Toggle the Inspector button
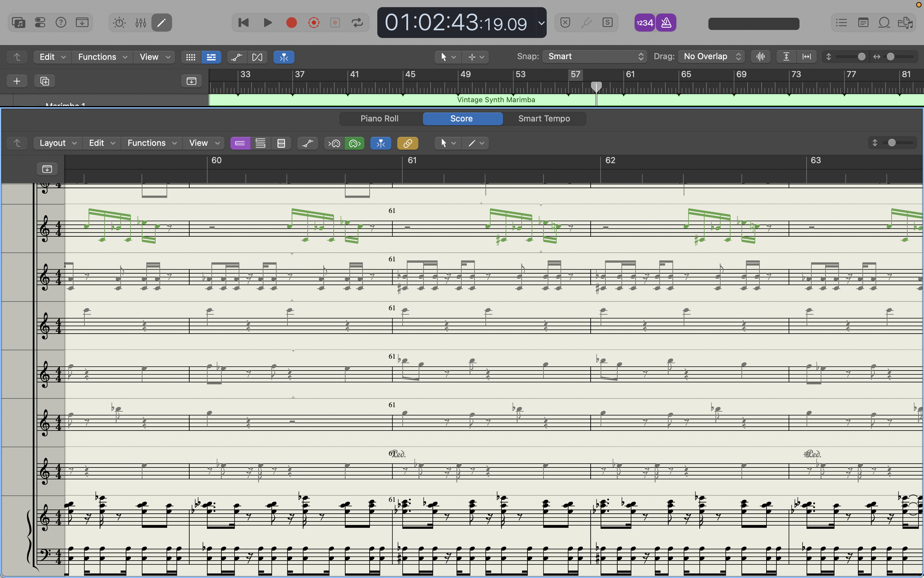The height and width of the screenshot is (578, 924). click(x=40, y=23)
